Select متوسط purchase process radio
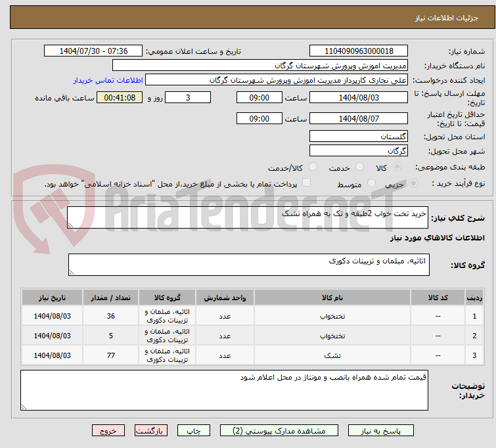 [x=372, y=184]
